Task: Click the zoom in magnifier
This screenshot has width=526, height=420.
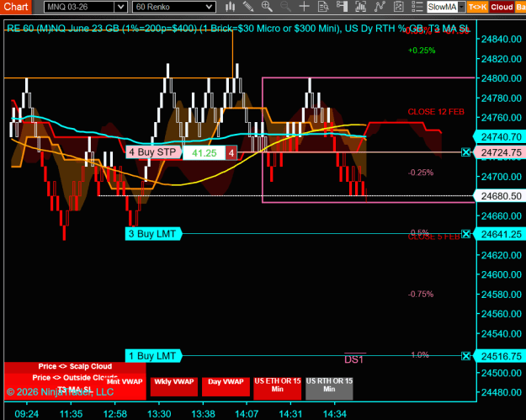Action: (267, 7)
